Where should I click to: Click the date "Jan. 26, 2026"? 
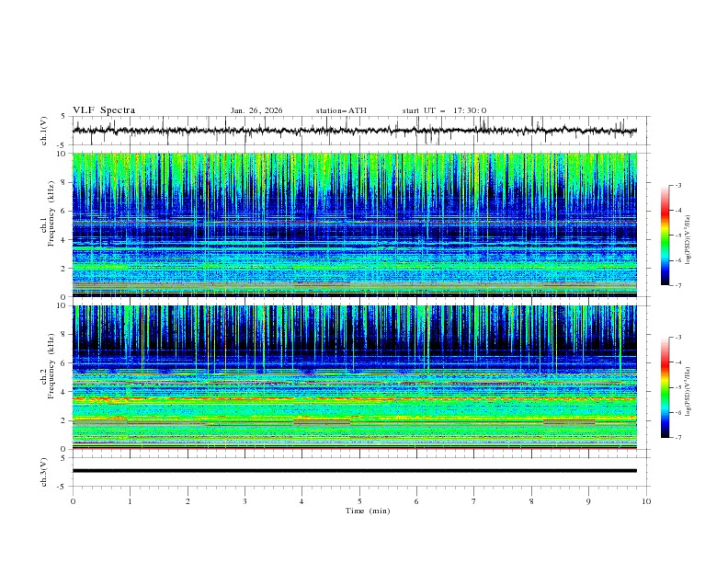point(256,110)
